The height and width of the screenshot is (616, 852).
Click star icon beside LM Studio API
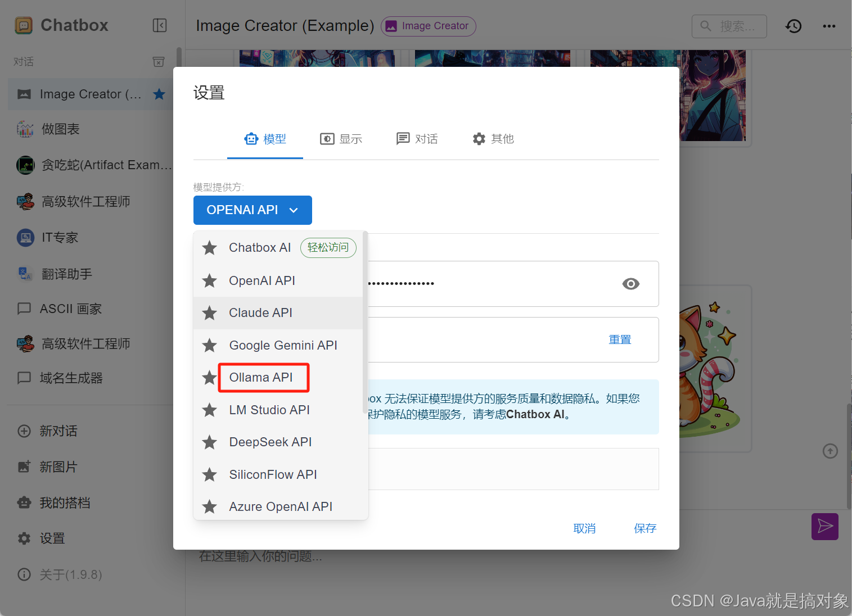tap(210, 410)
